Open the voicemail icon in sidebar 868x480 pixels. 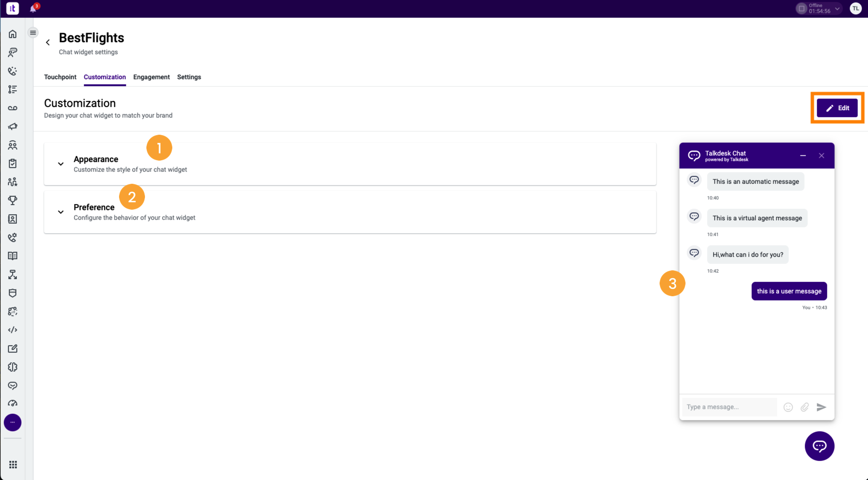click(13, 108)
